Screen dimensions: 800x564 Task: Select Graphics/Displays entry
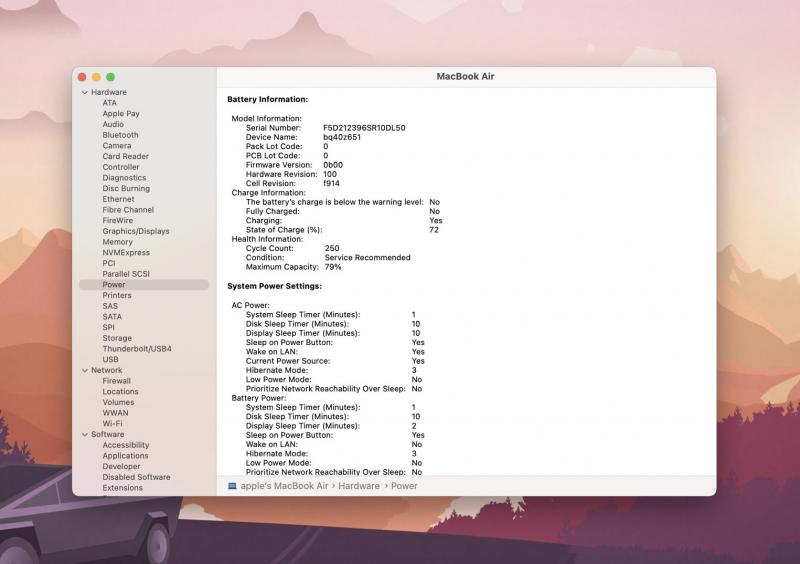[136, 232]
